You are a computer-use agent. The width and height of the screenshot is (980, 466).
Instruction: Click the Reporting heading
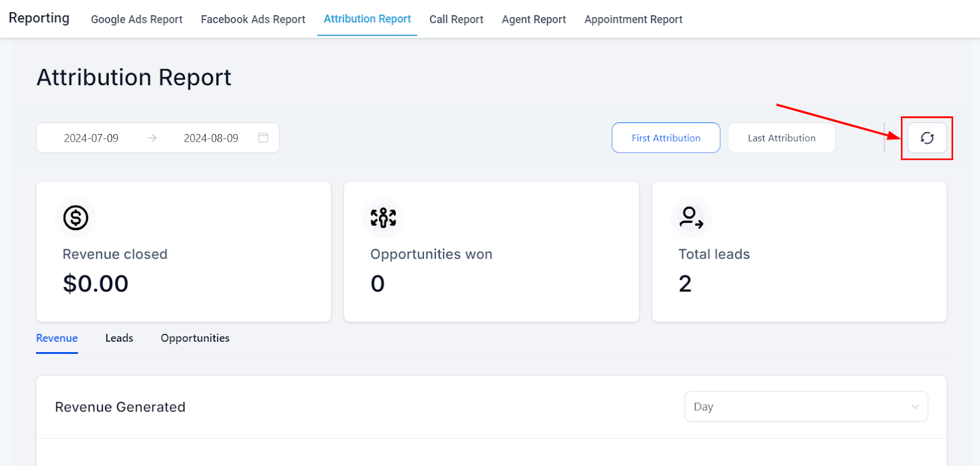(x=39, y=18)
